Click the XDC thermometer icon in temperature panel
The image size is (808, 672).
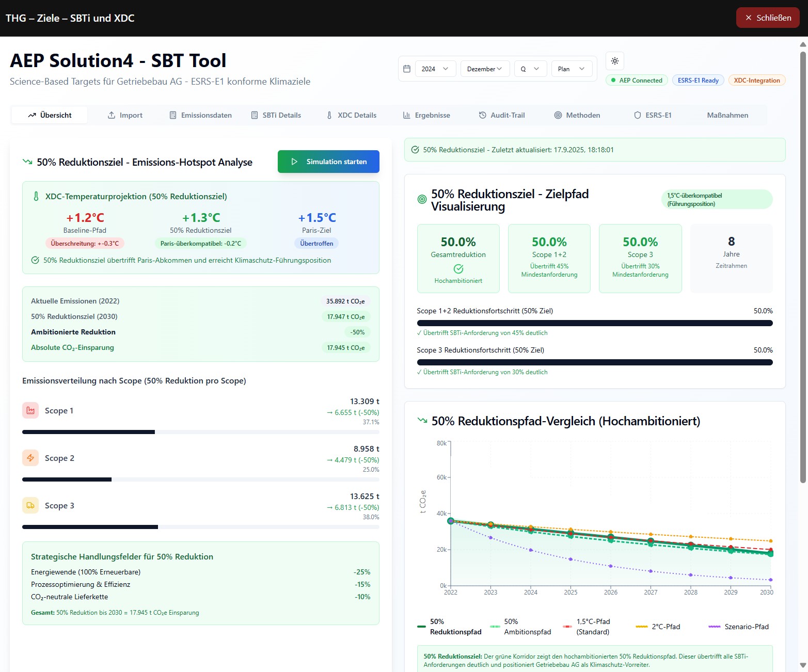coord(36,197)
